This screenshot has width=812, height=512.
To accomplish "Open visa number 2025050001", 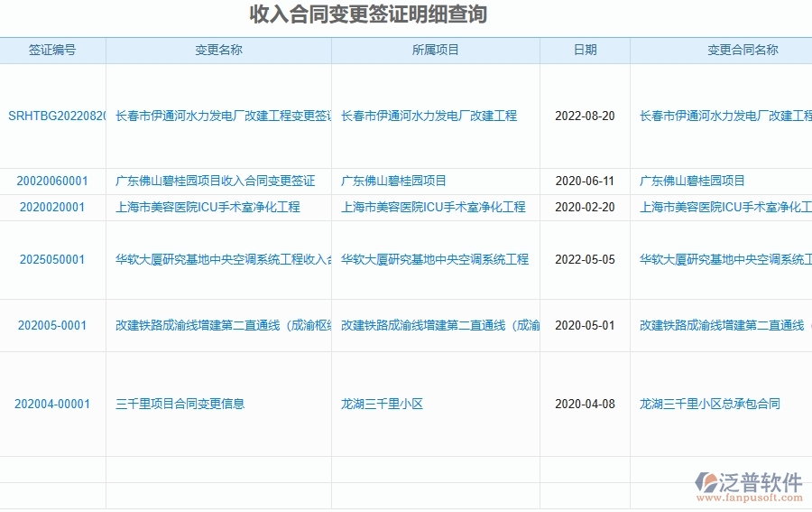I will [52, 260].
